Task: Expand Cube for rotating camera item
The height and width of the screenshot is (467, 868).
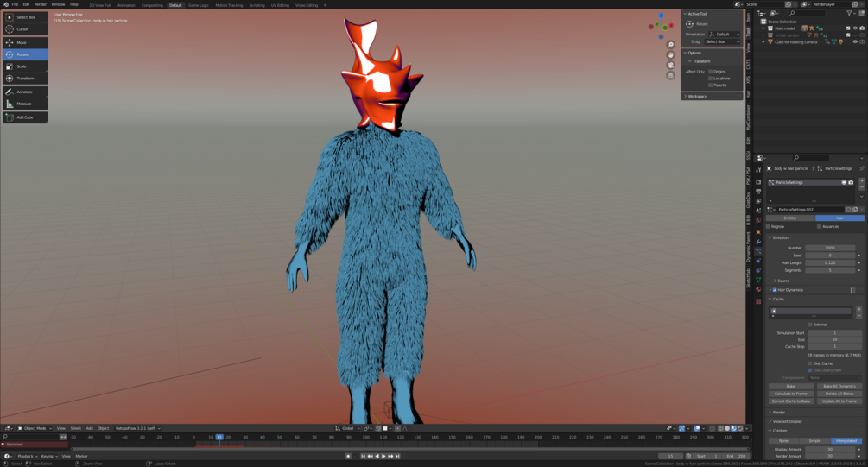Action: [764, 41]
